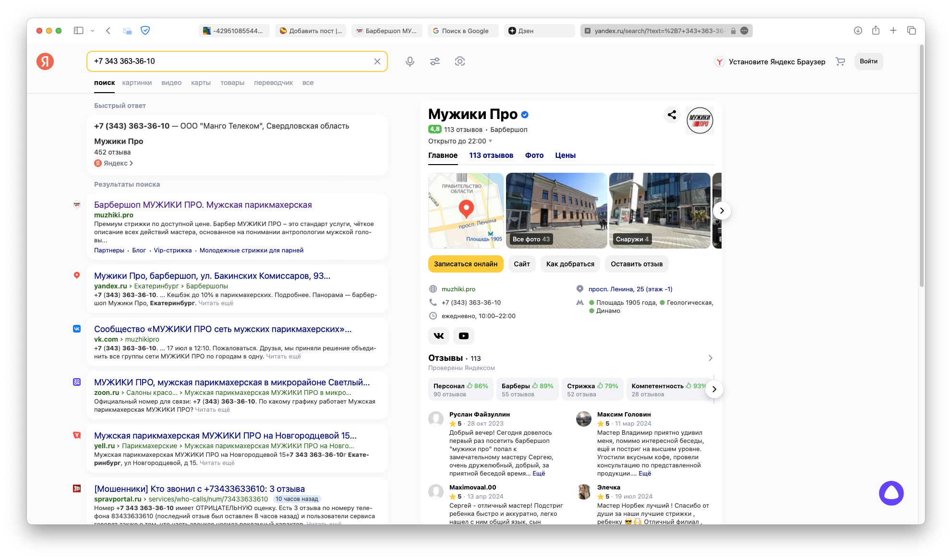This screenshot has width=952, height=560.
Task: Open the 113 отзывов card tab
Action: pos(491,155)
